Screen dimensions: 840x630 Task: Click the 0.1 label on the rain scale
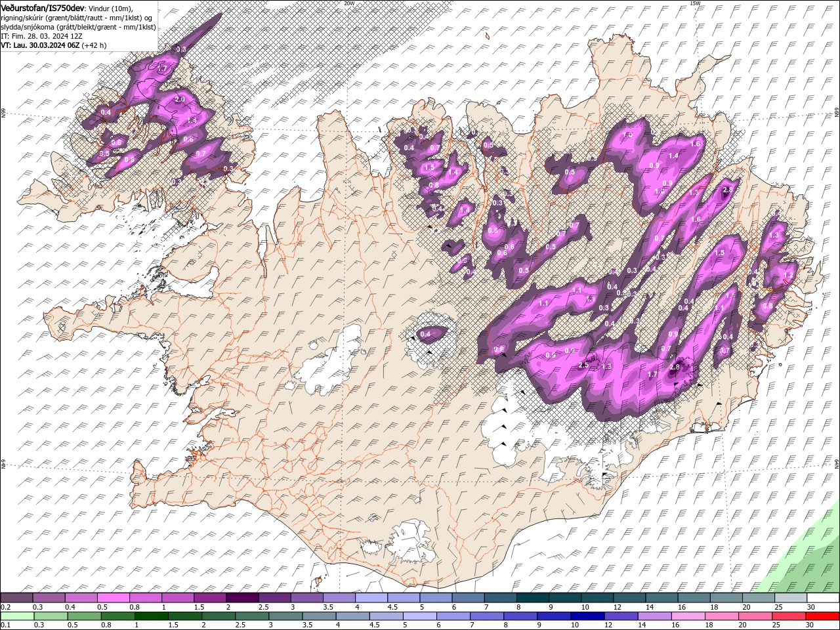[5, 625]
